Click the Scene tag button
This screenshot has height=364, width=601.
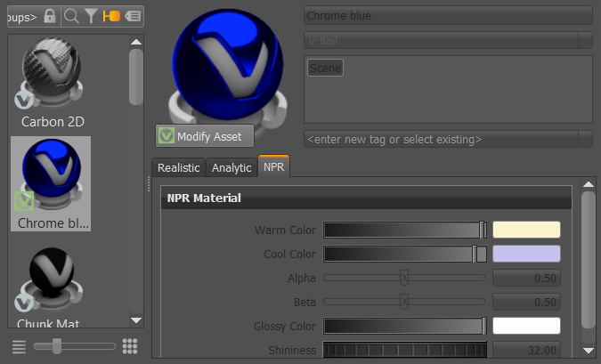[x=325, y=69]
